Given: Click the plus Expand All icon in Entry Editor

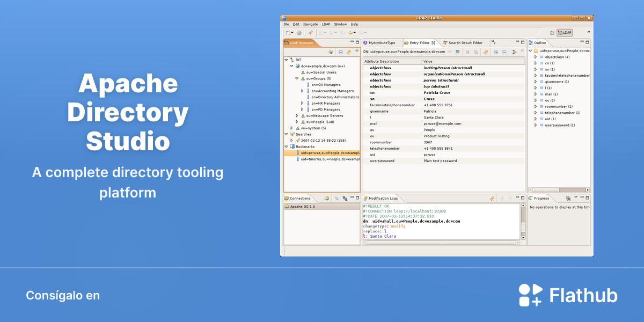Looking at the screenshot, I should click(496, 52).
